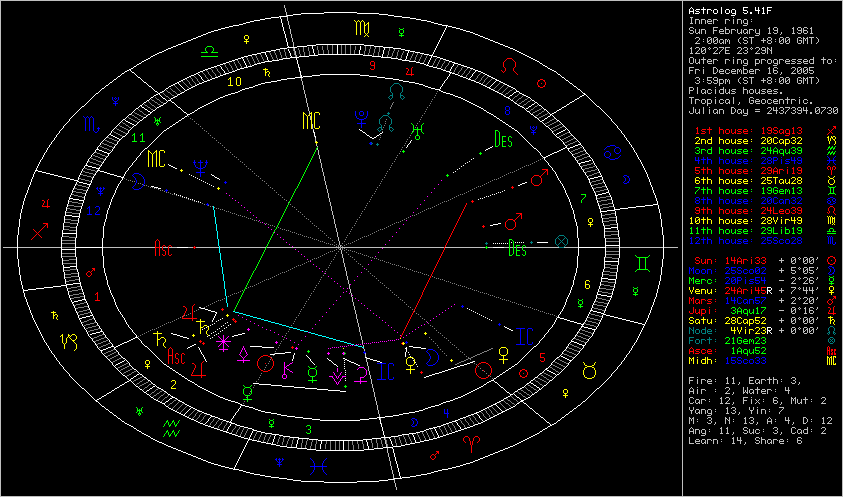Viewport: 843px width, 497px height.
Task: Select the green Aquarius glyph on the wheel
Action: 171,426
